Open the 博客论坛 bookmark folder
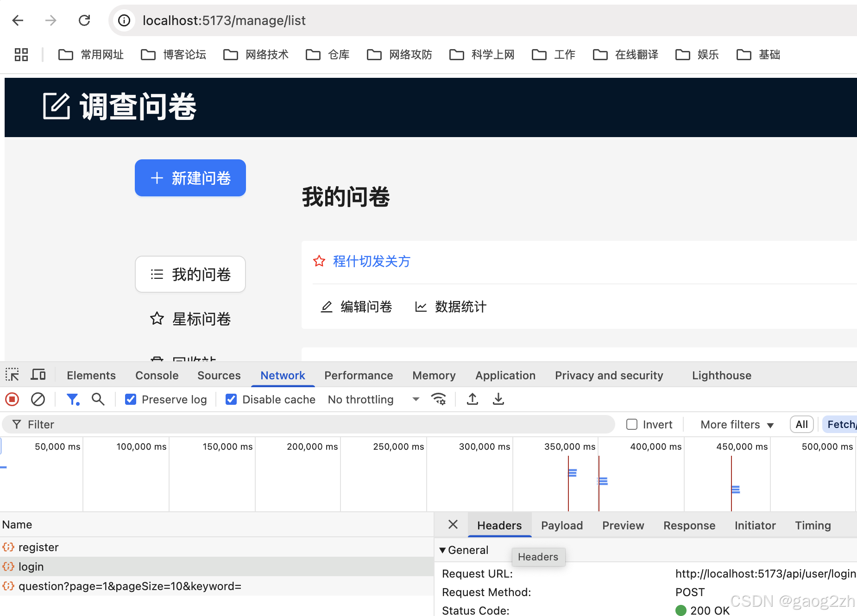 173,55
